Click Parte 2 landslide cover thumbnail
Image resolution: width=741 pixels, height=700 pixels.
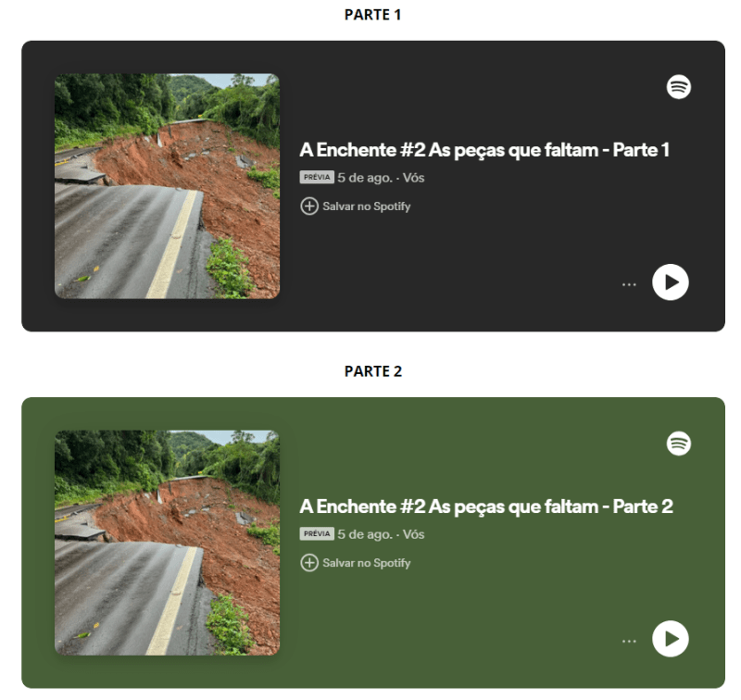coord(167,543)
